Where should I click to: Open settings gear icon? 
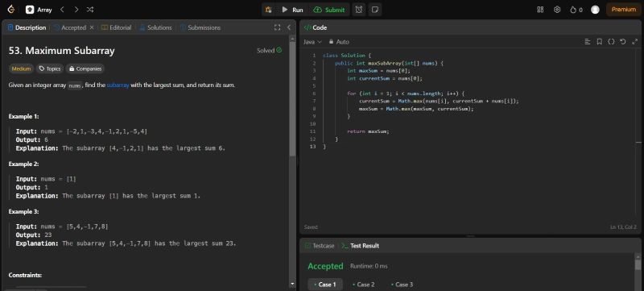[557, 10]
